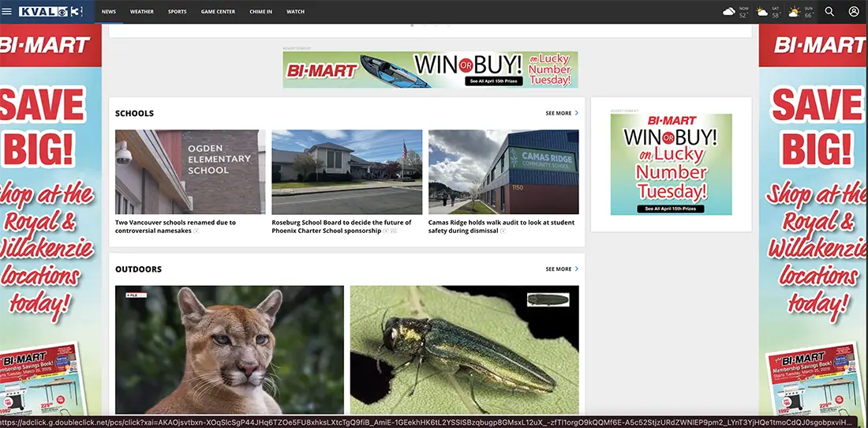This screenshot has width=868, height=428.
Task: Open Two Vancouver schools renamed headline
Action: pos(175,227)
